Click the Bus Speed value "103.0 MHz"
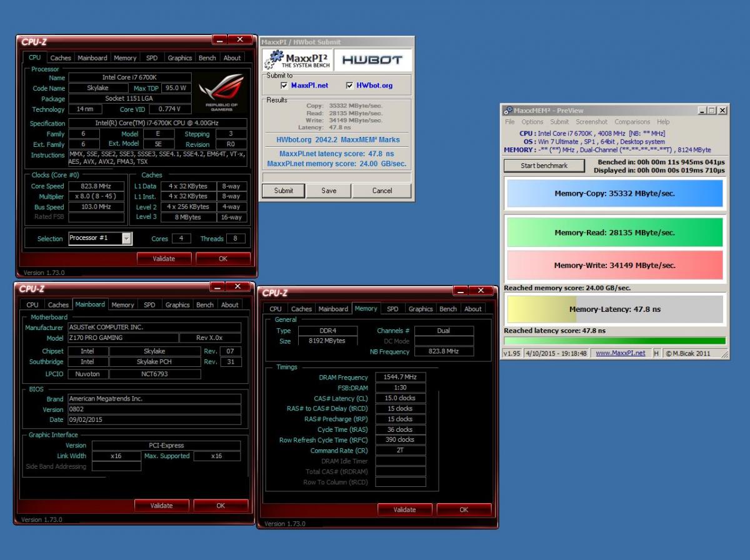750x560 pixels. point(96,207)
